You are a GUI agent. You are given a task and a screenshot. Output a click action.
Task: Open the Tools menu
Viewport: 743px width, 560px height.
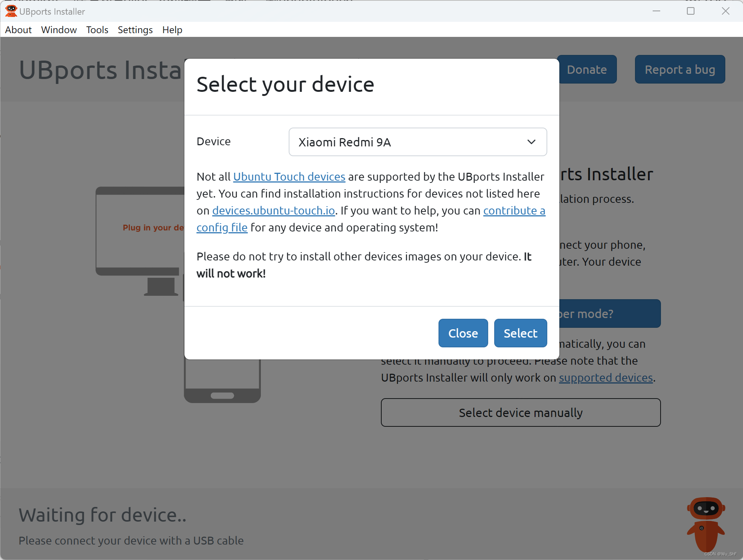point(97,30)
